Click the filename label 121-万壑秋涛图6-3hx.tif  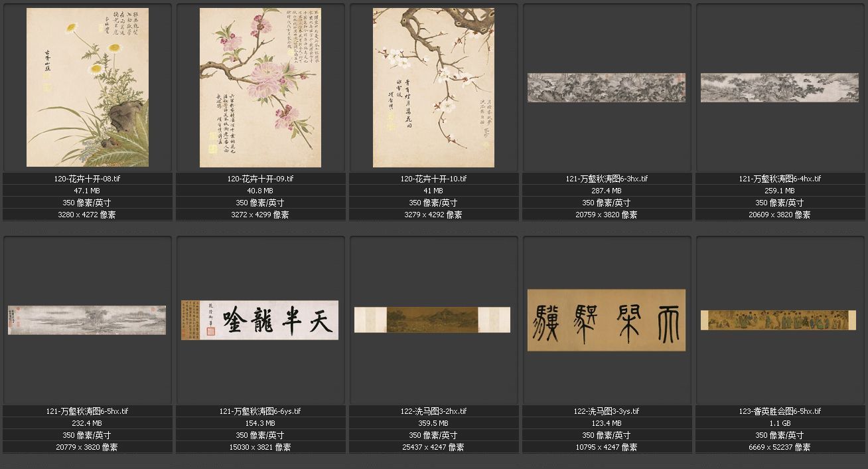[607, 179]
